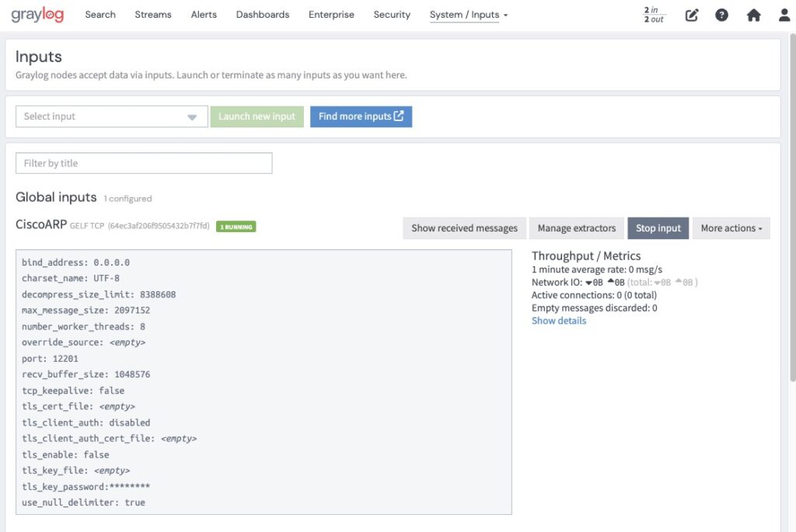Click the Launch new input button
The width and height of the screenshot is (796, 532).
(257, 116)
